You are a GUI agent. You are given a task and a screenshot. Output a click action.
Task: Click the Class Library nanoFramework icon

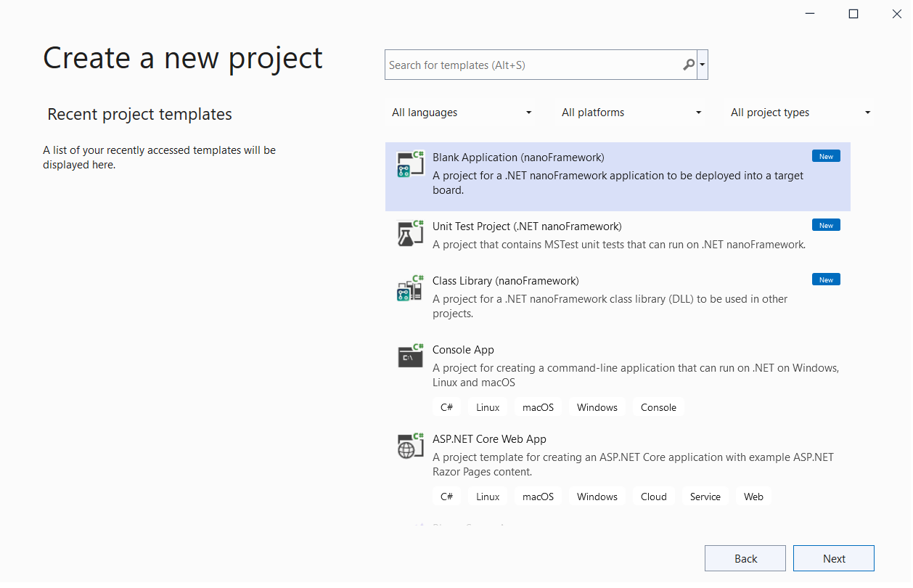click(410, 288)
